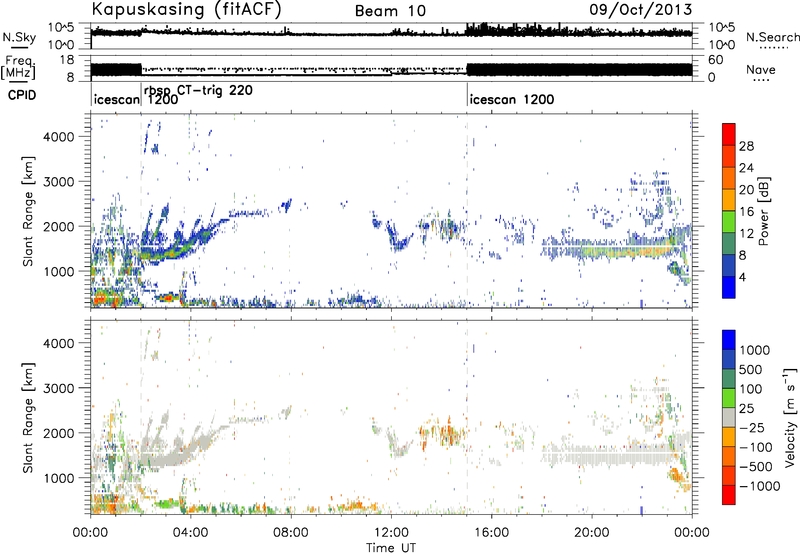The height and width of the screenshot is (554, 800).
Task: Click the 'rbsp CT-trig 220' CPID label
Action: (198, 91)
